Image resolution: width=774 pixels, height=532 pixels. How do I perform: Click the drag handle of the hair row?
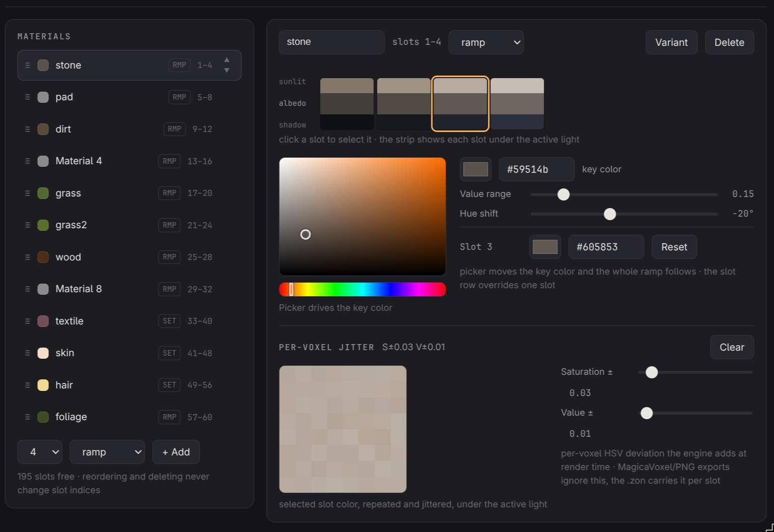tap(28, 385)
